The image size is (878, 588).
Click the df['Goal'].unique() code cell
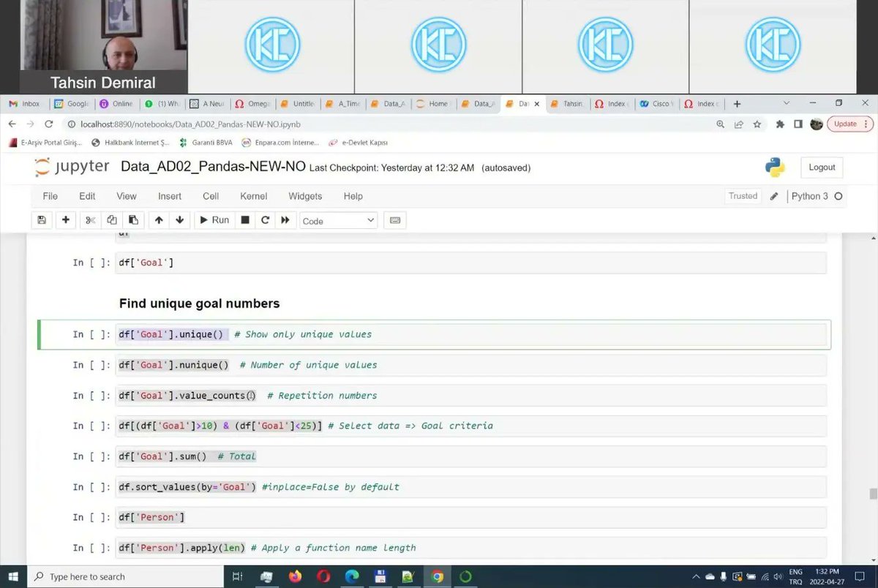pyautogui.click(x=470, y=334)
